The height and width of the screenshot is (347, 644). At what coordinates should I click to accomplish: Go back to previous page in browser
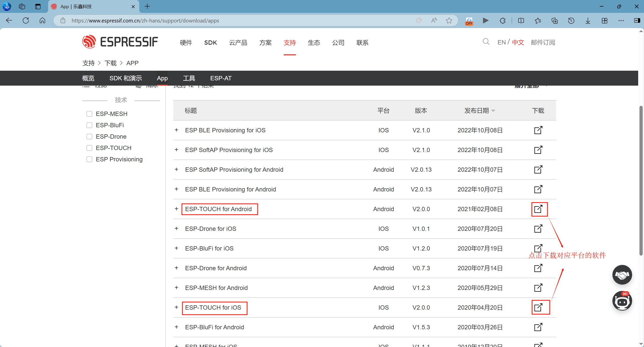[x=9, y=20]
